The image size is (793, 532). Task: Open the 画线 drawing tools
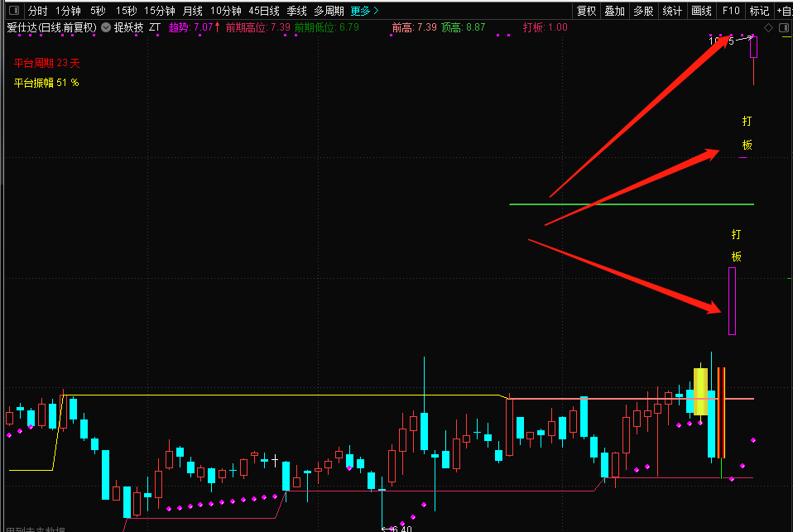click(x=701, y=11)
